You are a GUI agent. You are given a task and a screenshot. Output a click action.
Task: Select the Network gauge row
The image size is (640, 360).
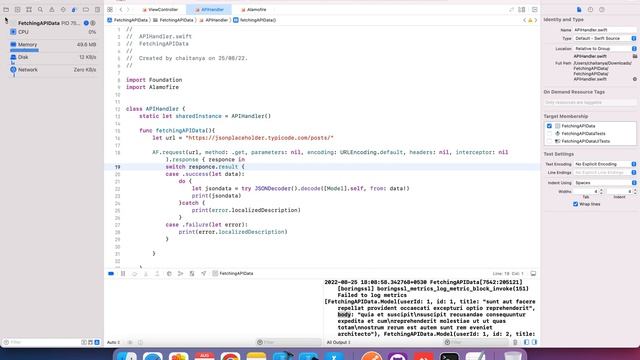pyautogui.click(x=52, y=71)
